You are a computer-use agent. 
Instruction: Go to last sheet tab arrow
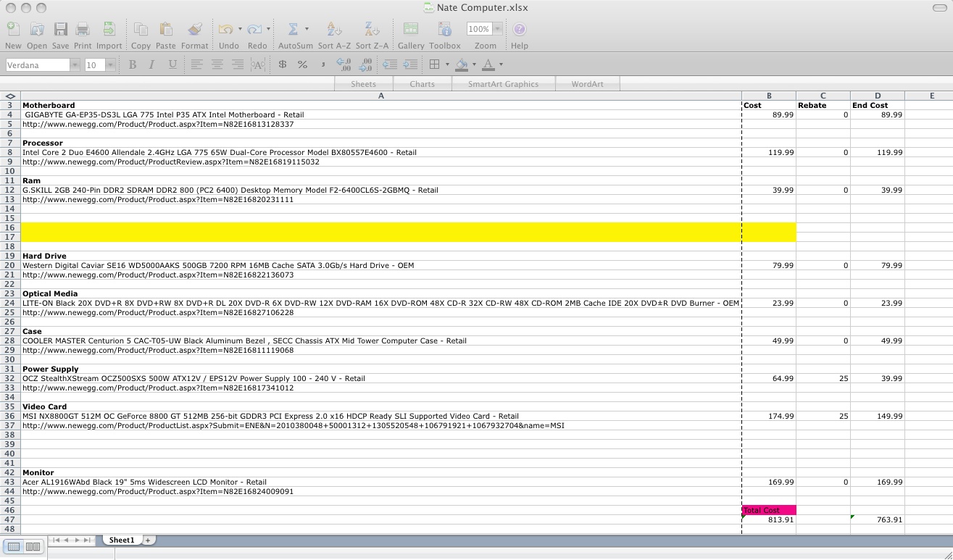click(x=87, y=540)
